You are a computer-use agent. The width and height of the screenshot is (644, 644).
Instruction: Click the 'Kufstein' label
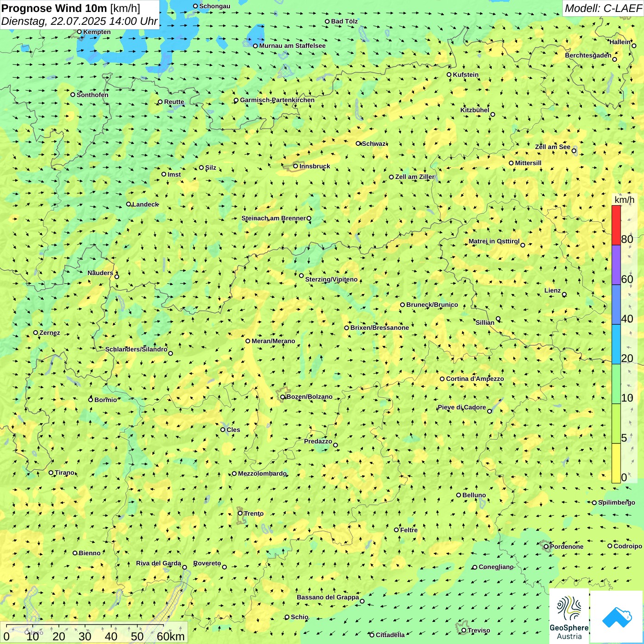click(x=466, y=75)
